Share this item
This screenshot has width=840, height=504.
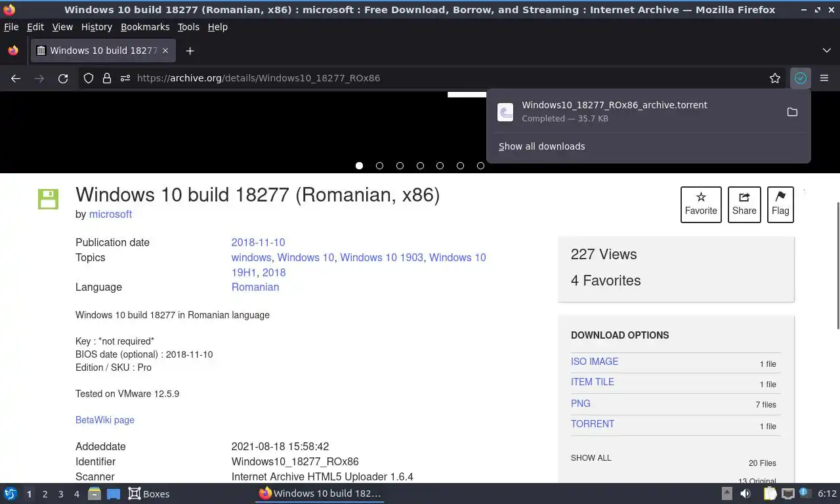click(744, 204)
